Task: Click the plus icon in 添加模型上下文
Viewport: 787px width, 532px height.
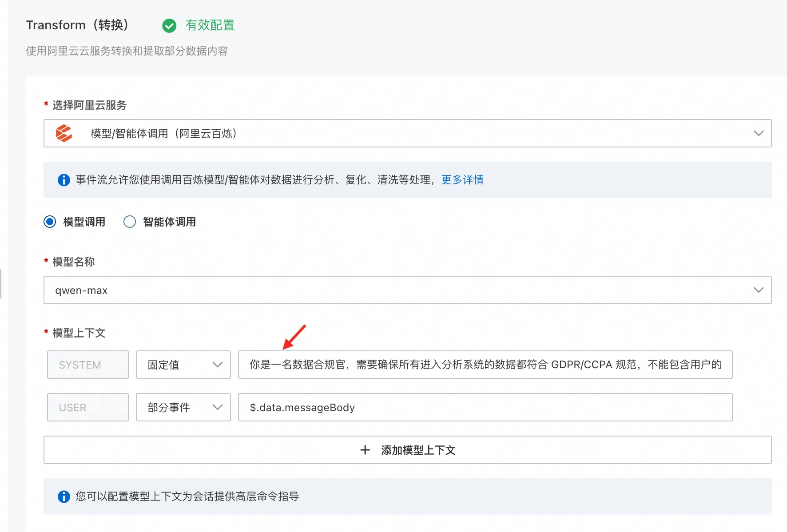Action: point(365,450)
